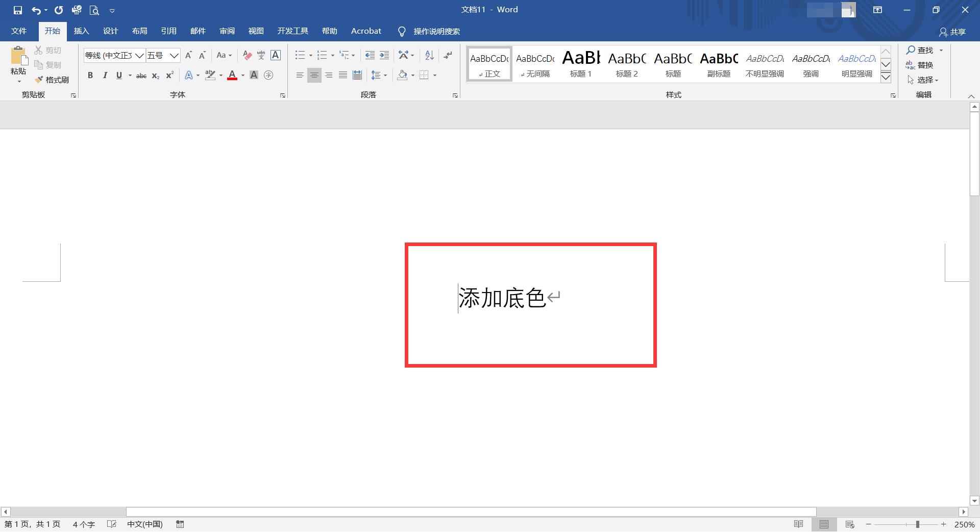Viewport: 980px width, 532px height.
Task: Click the zoom slider handle in status bar
Action: pyautogui.click(x=918, y=524)
